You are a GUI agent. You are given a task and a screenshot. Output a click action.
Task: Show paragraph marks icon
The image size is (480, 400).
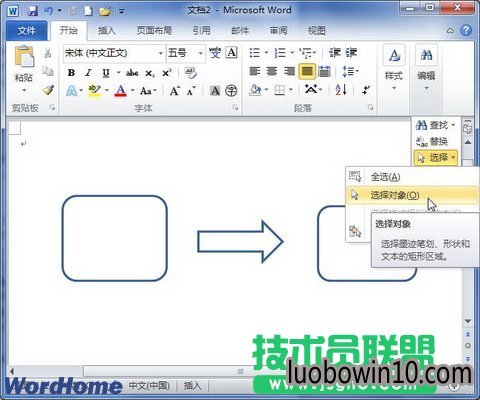tap(366, 89)
